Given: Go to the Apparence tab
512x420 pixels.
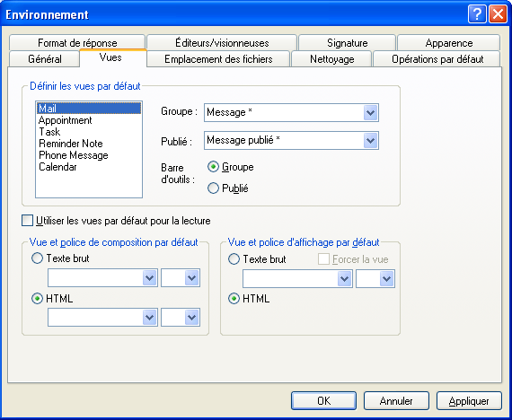Looking at the screenshot, I should (448, 42).
